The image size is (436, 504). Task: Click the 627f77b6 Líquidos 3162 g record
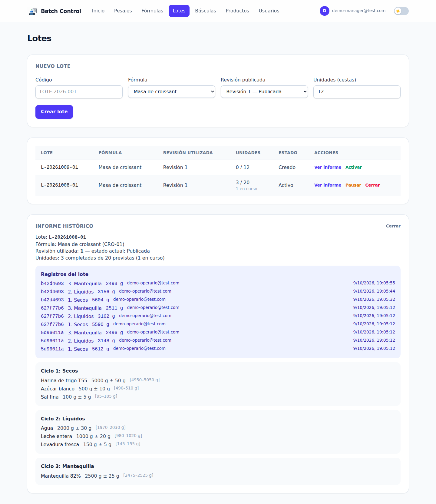coord(218,316)
